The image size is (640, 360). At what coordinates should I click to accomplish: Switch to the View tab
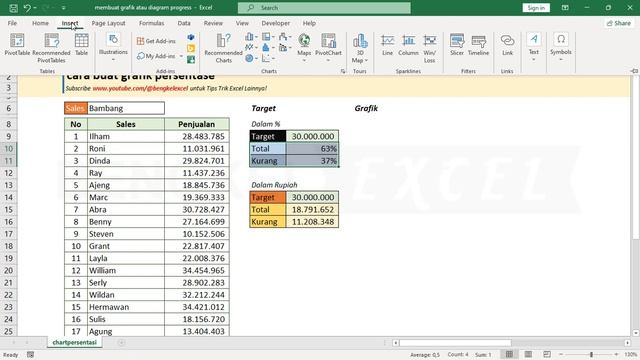click(x=242, y=23)
